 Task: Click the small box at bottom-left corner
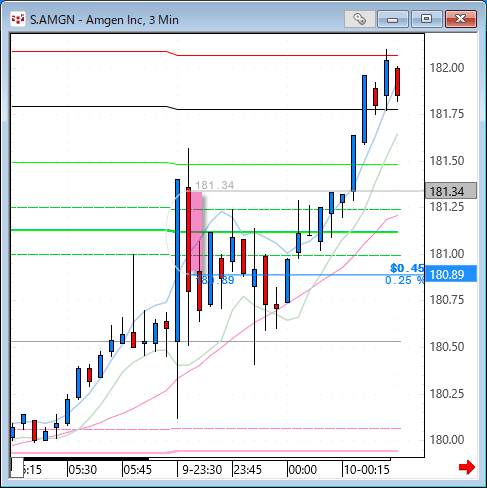17,468
